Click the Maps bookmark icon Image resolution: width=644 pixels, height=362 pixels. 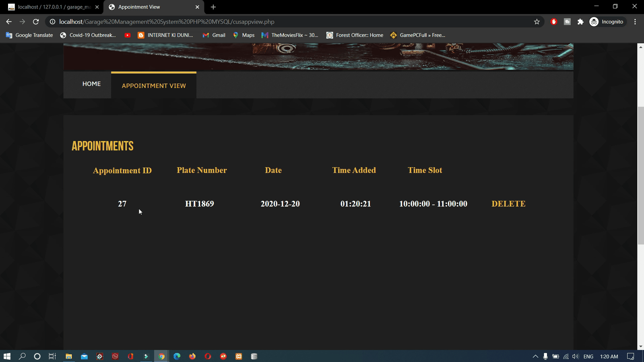(x=236, y=35)
